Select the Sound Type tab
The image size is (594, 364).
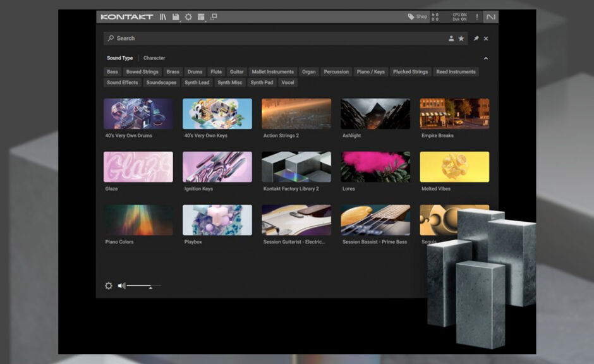pos(119,58)
